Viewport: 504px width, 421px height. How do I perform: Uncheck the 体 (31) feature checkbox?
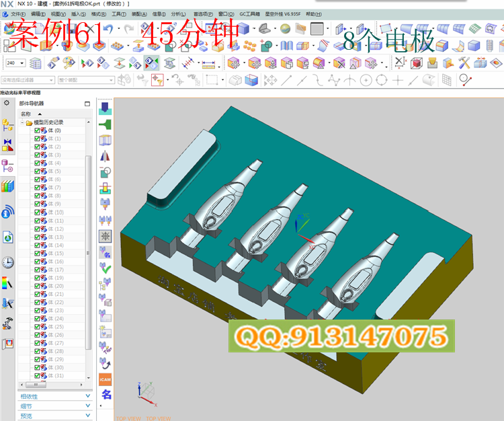click(x=37, y=376)
